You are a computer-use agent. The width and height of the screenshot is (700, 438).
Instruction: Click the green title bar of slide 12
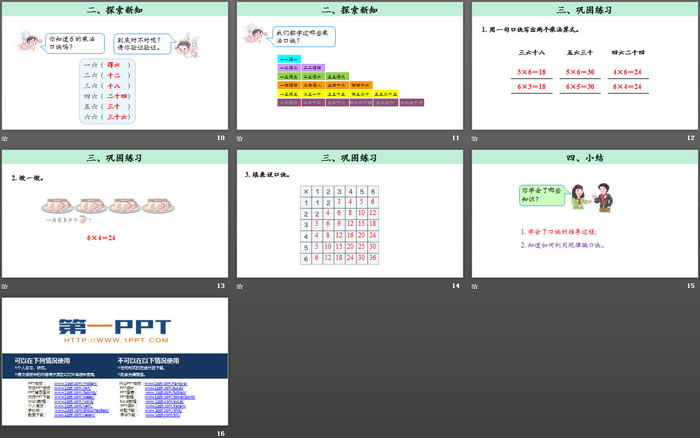[584, 10]
